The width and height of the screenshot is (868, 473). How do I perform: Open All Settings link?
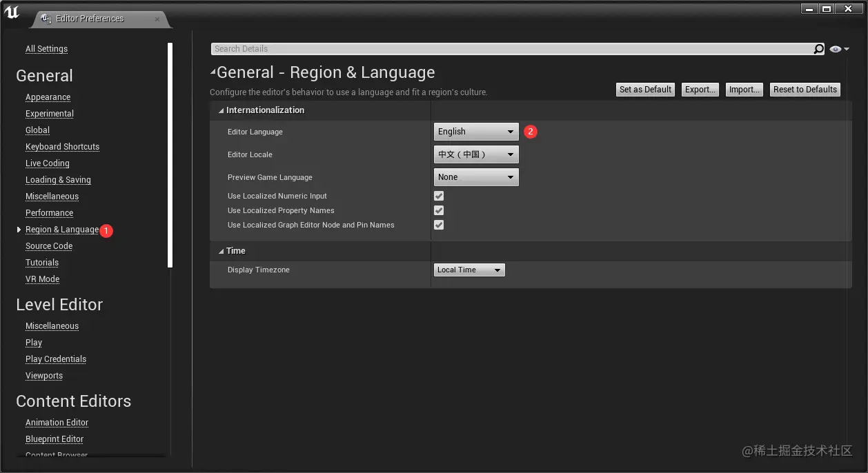(x=46, y=49)
